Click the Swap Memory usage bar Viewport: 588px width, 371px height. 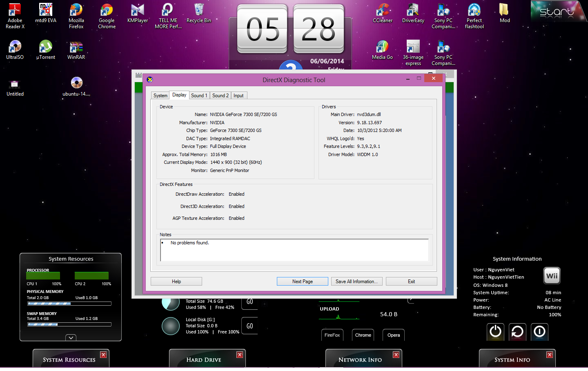69,324
